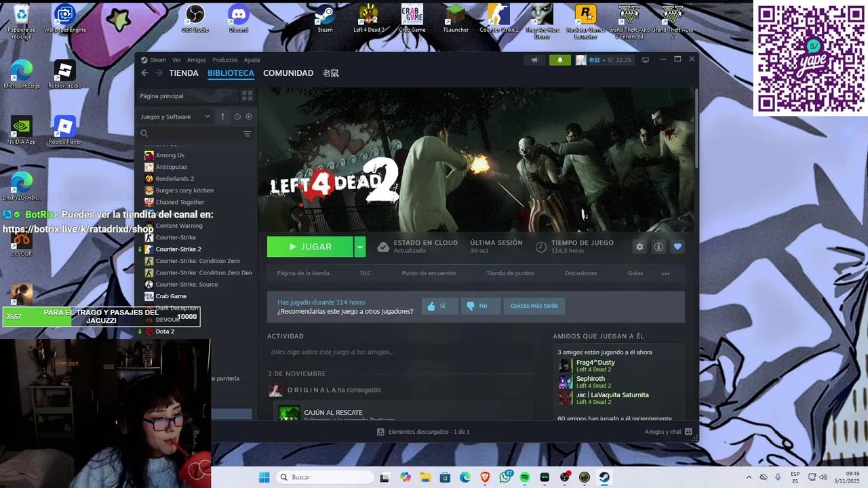Open the Página de la tienda link

click(303, 273)
